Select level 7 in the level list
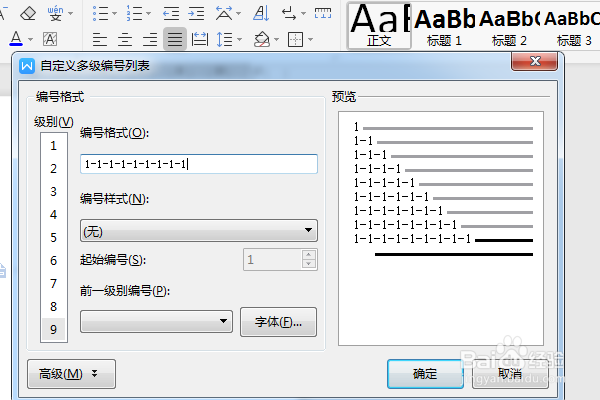 click(x=54, y=283)
